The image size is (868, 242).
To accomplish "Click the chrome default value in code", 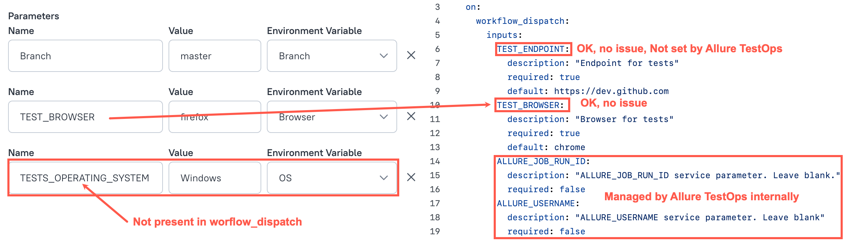I will 570,147.
